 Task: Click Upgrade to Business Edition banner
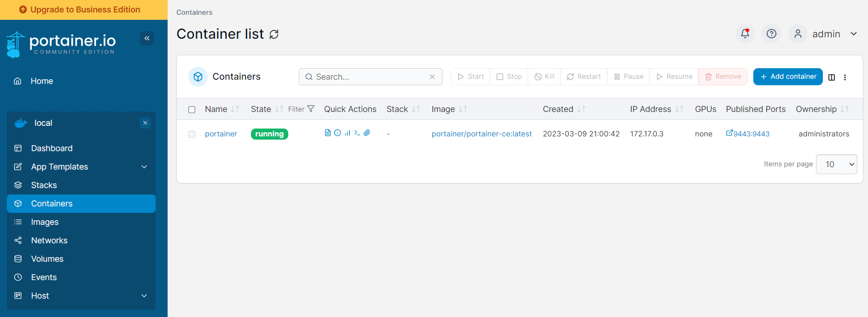[84, 10]
